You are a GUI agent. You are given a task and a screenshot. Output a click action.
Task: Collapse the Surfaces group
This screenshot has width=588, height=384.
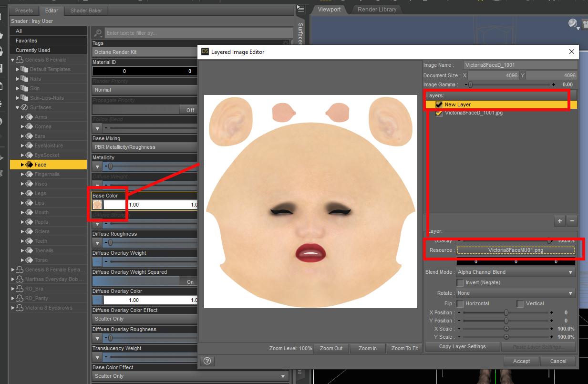point(18,107)
